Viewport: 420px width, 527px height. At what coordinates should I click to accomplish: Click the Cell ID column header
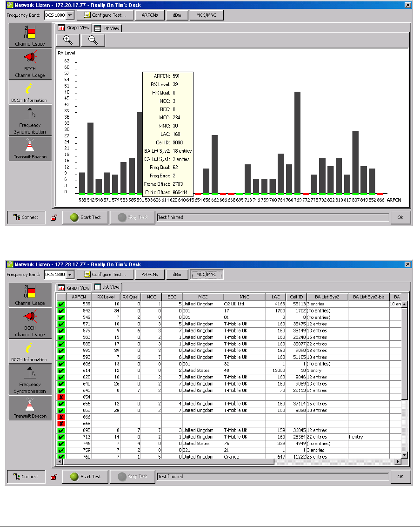point(296,297)
